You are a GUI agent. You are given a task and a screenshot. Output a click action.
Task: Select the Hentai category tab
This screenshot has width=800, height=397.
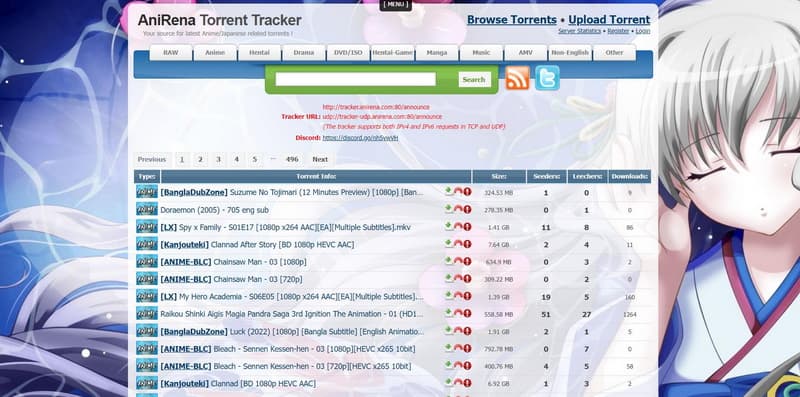coord(260,53)
